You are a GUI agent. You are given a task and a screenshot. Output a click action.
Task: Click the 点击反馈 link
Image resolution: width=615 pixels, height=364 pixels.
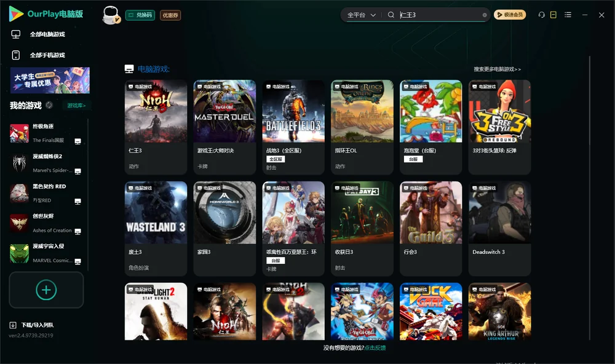[375, 347]
